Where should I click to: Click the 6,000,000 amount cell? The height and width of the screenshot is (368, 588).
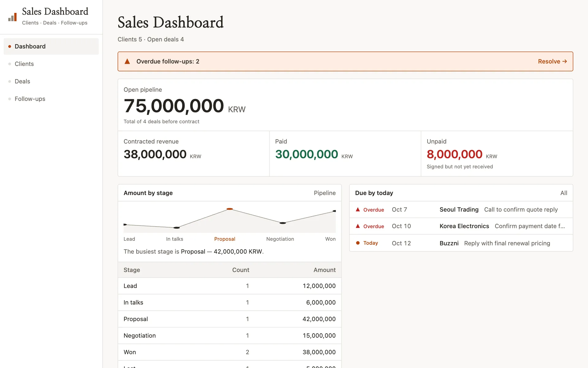(x=321, y=302)
